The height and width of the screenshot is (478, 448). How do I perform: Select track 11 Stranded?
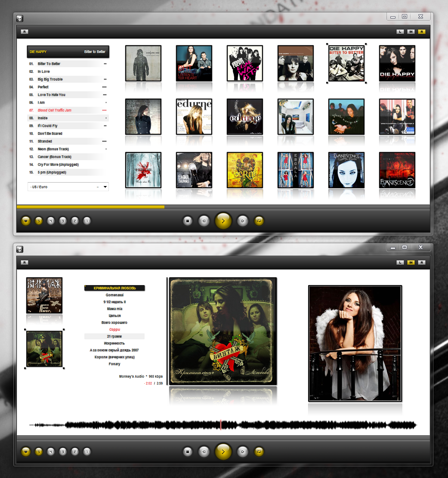coord(68,141)
